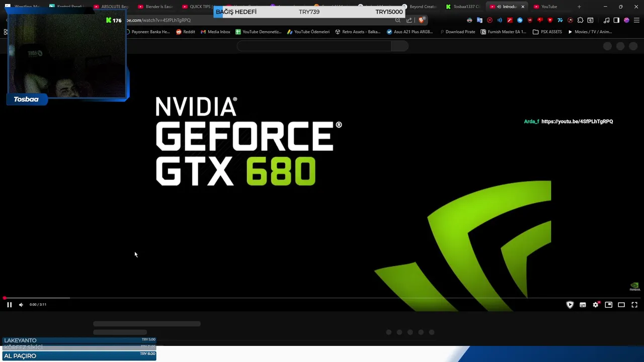
Task: Open the Shazam extension
Action: click(520, 20)
